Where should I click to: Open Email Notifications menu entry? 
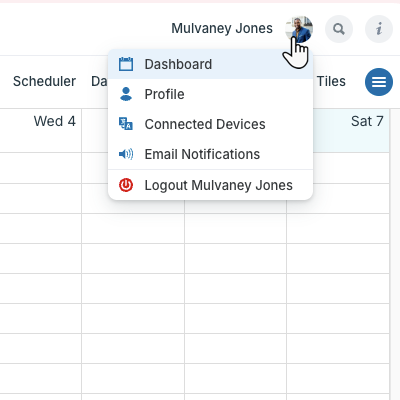(x=211, y=154)
